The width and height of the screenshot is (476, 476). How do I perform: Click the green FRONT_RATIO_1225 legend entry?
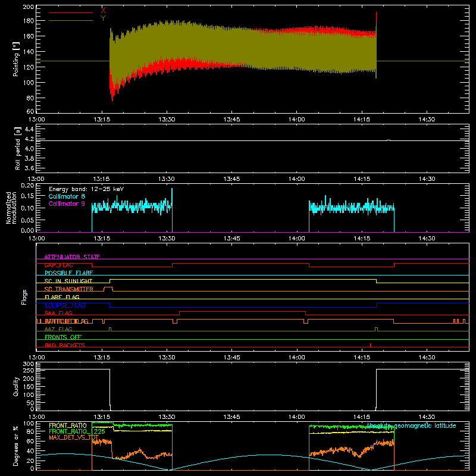77,431
